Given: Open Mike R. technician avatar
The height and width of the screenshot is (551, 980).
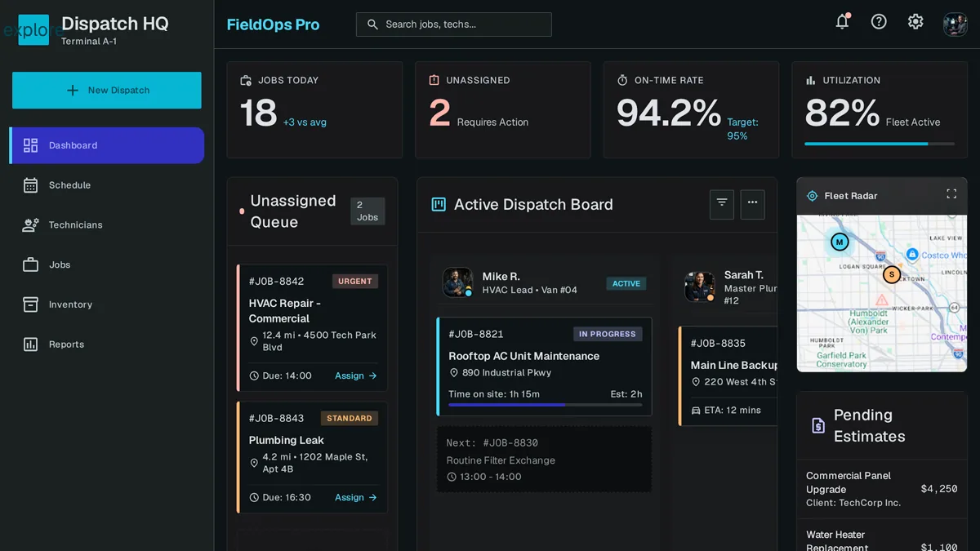Looking at the screenshot, I should coord(458,282).
